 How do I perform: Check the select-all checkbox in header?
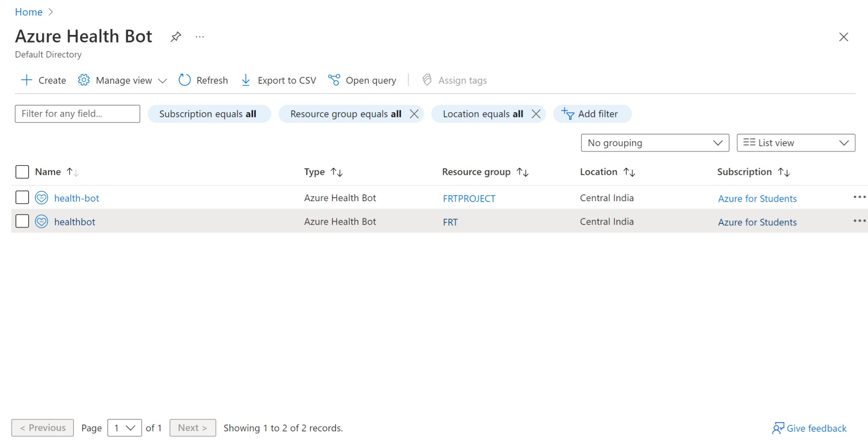point(22,171)
